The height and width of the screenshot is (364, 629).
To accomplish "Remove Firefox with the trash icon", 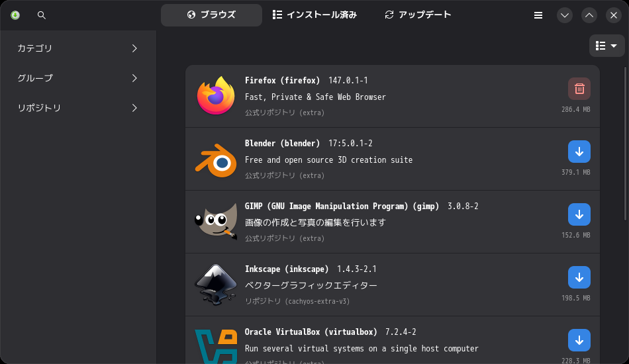I will 579,89.
